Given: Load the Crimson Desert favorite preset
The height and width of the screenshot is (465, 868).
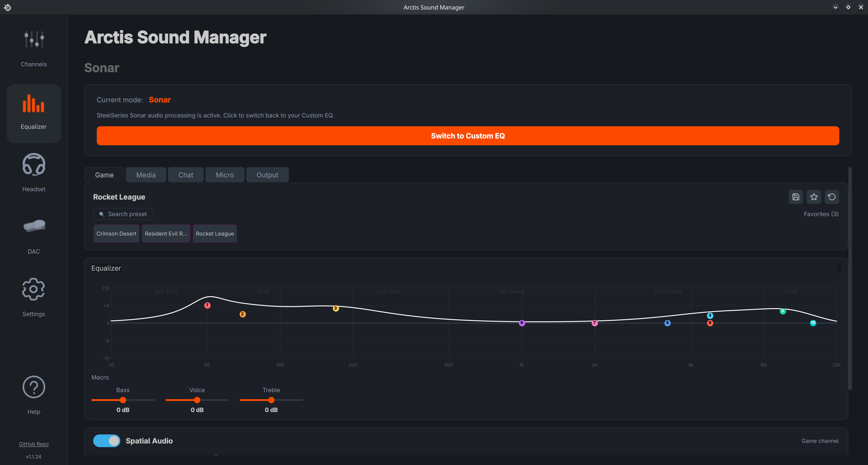Looking at the screenshot, I should click(116, 234).
